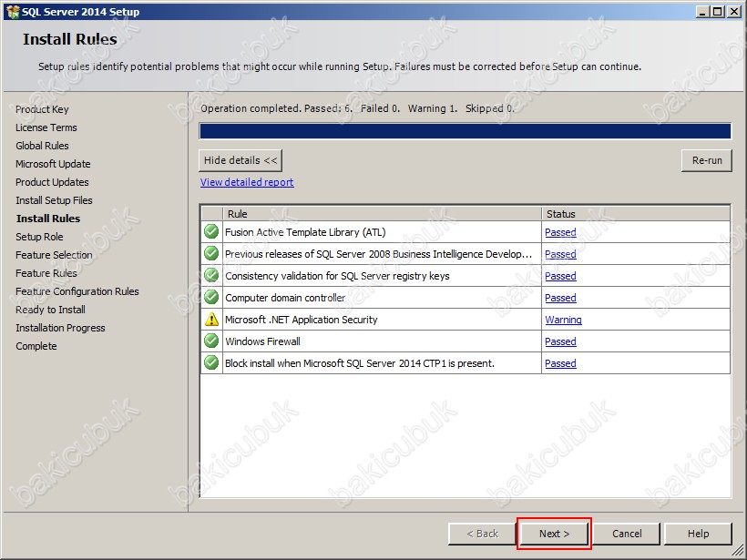Click the Operation completed status text
The height and width of the screenshot is (560, 747).
click(x=357, y=108)
